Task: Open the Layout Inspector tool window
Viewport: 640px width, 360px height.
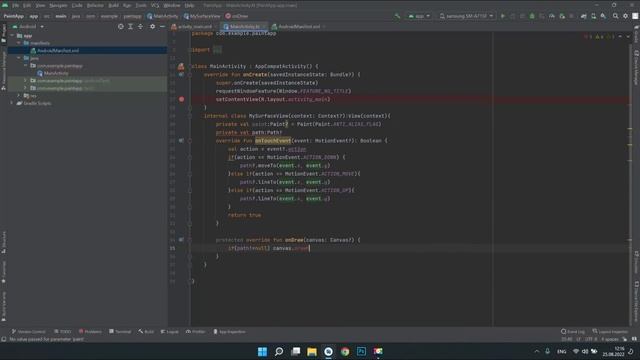Action: (610, 331)
